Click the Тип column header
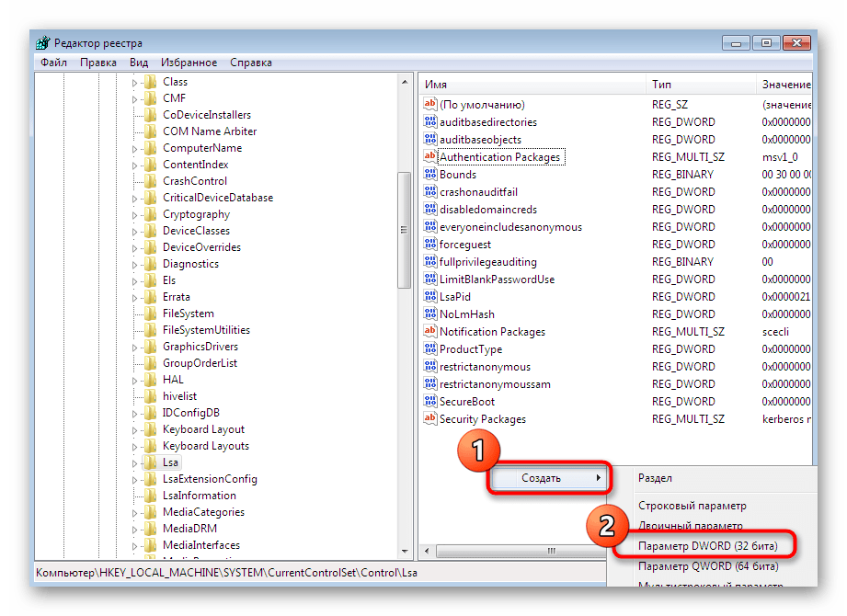The width and height of the screenshot is (847, 616). click(x=699, y=85)
